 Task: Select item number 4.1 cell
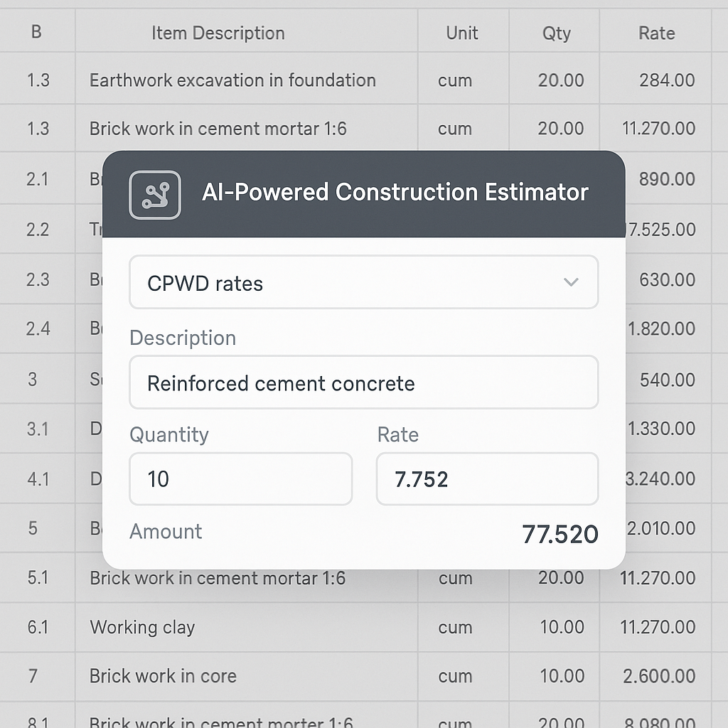click(x=38, y=478)
